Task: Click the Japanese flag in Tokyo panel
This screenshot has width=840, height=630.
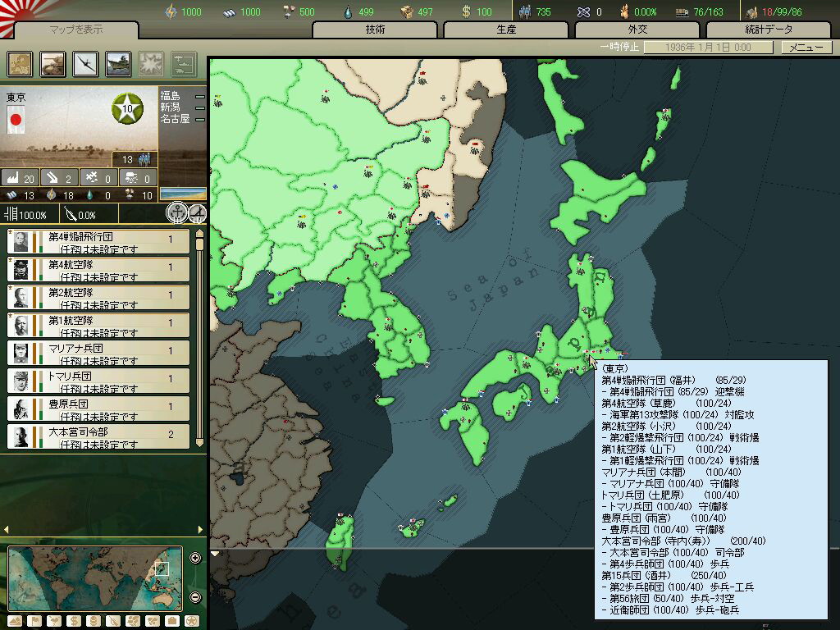Action: point(15,121)
